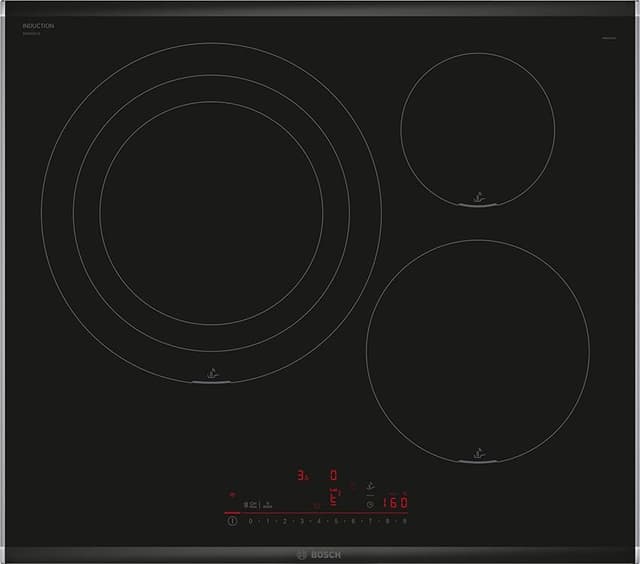Image resolution: width=640 pixels, height=564 pixels.
Task: Set power level to 0 on slider
Action: click(x=250, y=521)
